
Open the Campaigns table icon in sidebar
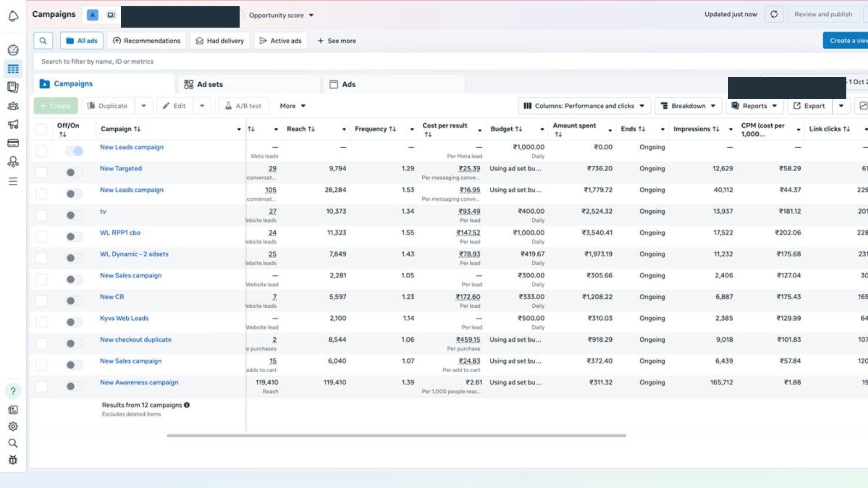point(13,69)
